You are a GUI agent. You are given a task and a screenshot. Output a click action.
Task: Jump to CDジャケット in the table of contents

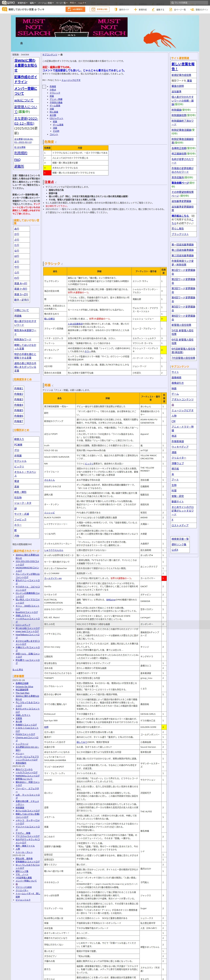pos(56,118)
